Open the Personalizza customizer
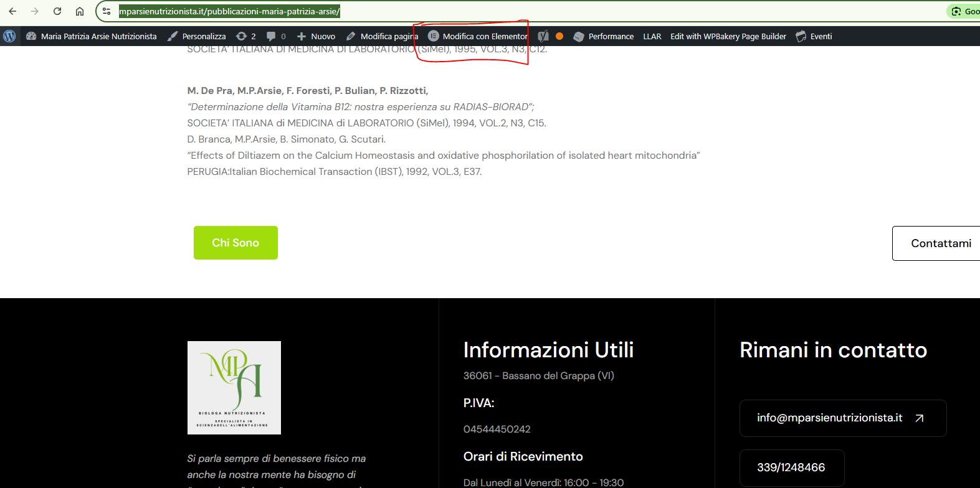The height and width of the screenshot is (488, 980). [x=197, y=36]
